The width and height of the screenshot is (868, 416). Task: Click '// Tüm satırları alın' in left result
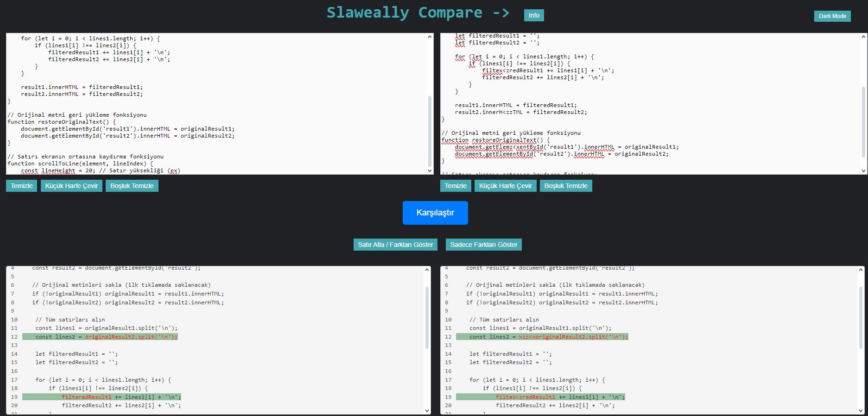tap(70, 320)
